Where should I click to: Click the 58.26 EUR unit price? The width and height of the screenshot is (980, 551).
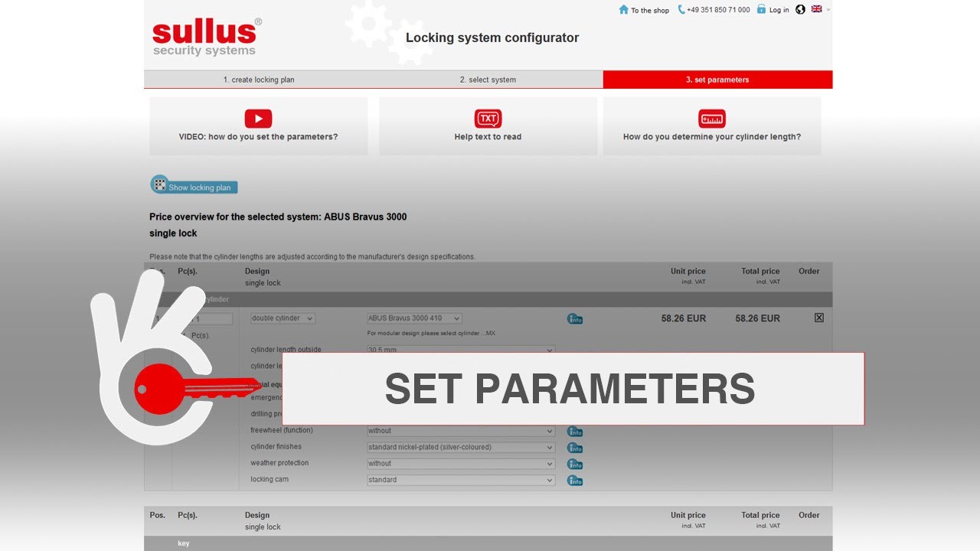tap(684, 318)
